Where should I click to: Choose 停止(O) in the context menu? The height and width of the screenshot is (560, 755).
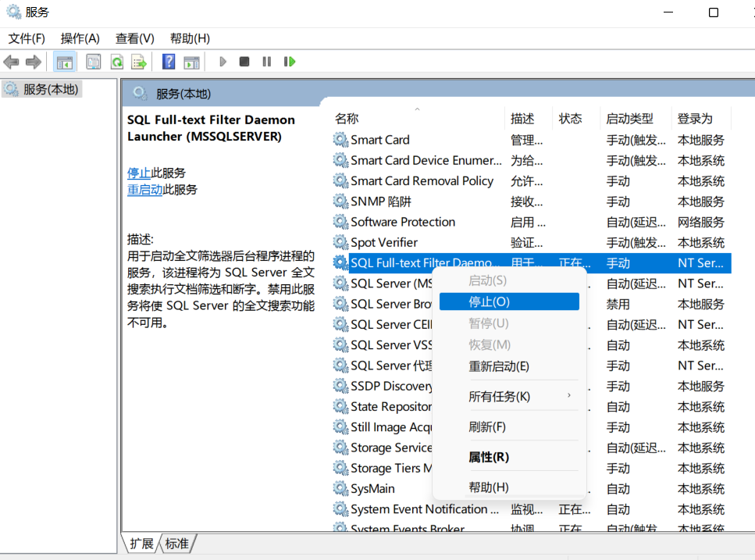pos(509,302)
